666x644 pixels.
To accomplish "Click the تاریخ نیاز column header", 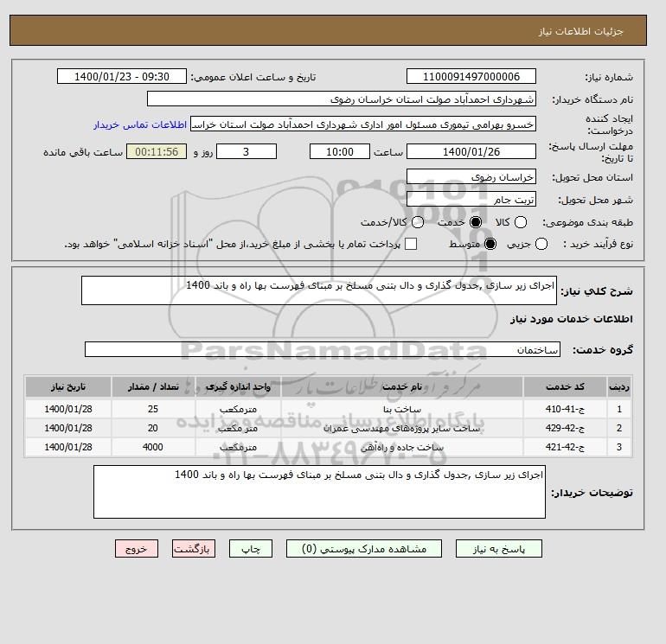I will click(x=68, y=386).
